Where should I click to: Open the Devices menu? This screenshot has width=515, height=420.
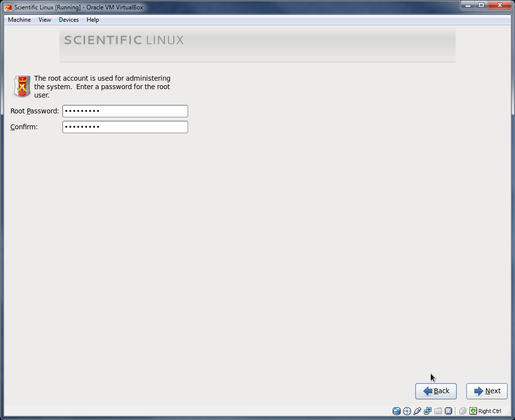point(69,20)
